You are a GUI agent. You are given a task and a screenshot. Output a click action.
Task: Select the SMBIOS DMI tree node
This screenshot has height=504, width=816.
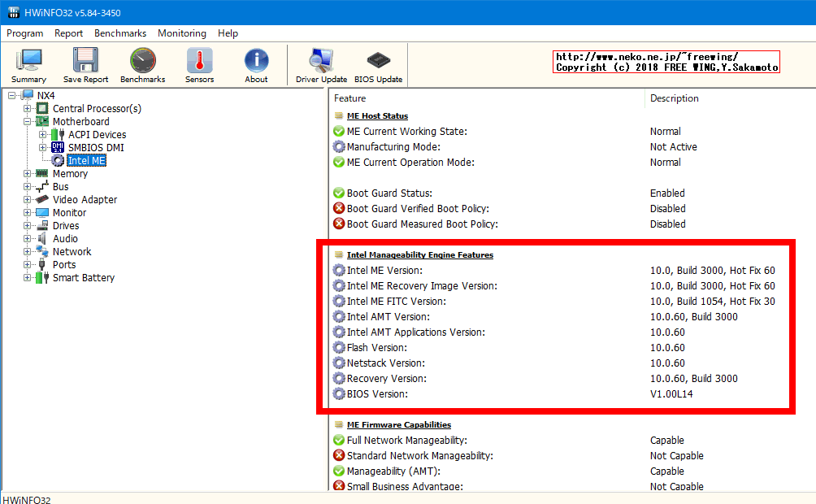coord(95,148)
